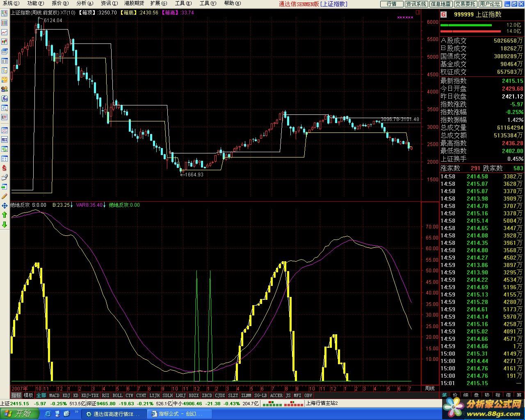This screenshot has width=525, height=420.
Task: Click the 6124.04 high price marker
Action: pos(53,20)
